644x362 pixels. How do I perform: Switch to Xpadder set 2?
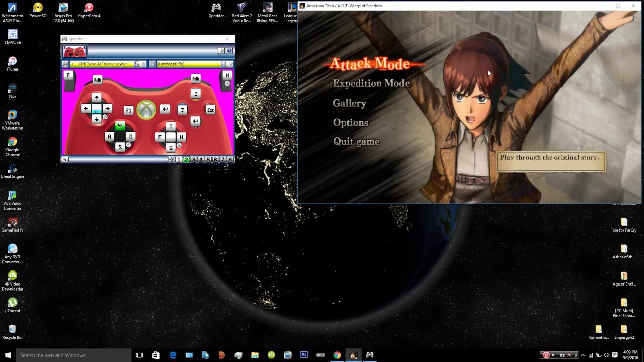point(186,159)
